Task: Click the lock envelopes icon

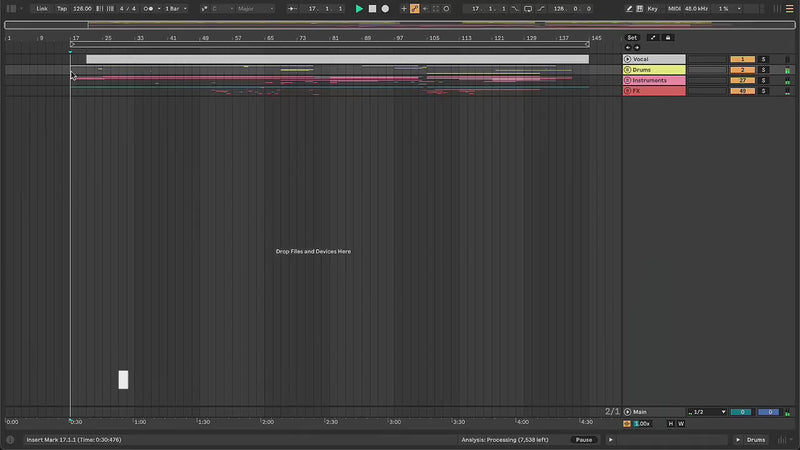Action: tap(668, 37)
